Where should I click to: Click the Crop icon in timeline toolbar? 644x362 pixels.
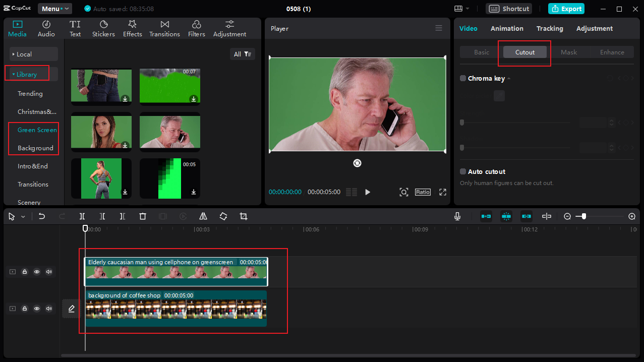click(244, 216)
